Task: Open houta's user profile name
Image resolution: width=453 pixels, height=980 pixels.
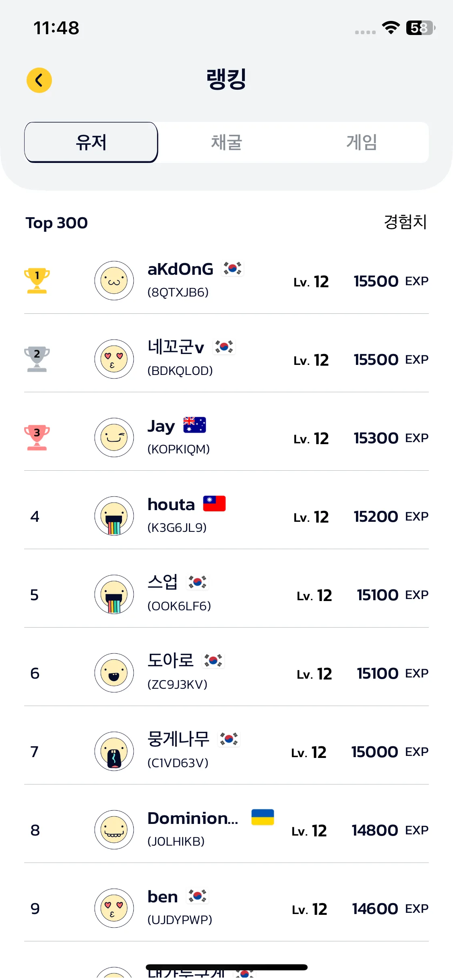Action: click(x=171, y=504)
